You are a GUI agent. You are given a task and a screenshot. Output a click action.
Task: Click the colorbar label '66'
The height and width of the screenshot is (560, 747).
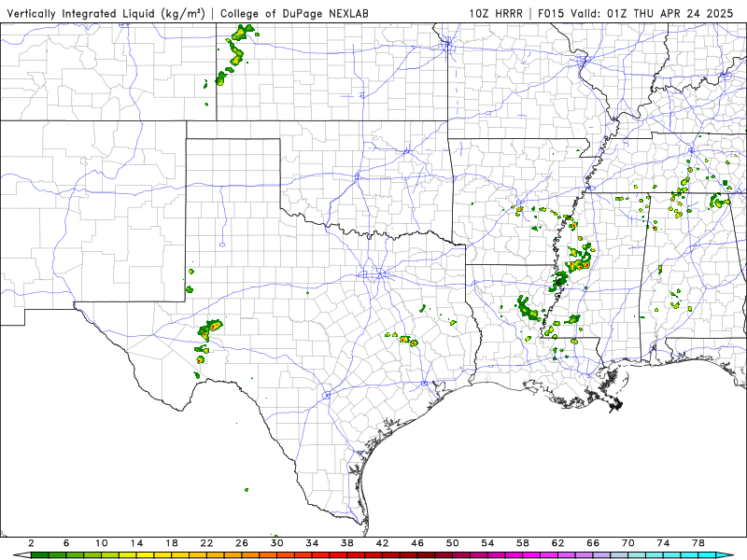tap(593, 543)
